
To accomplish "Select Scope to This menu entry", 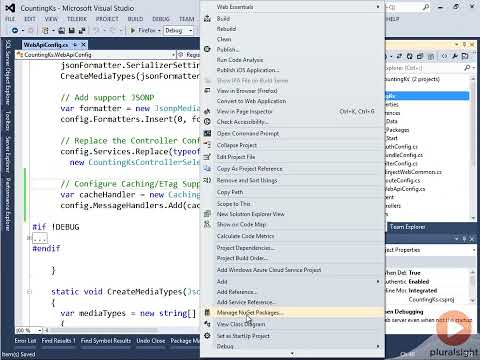I will click(234, 204).
